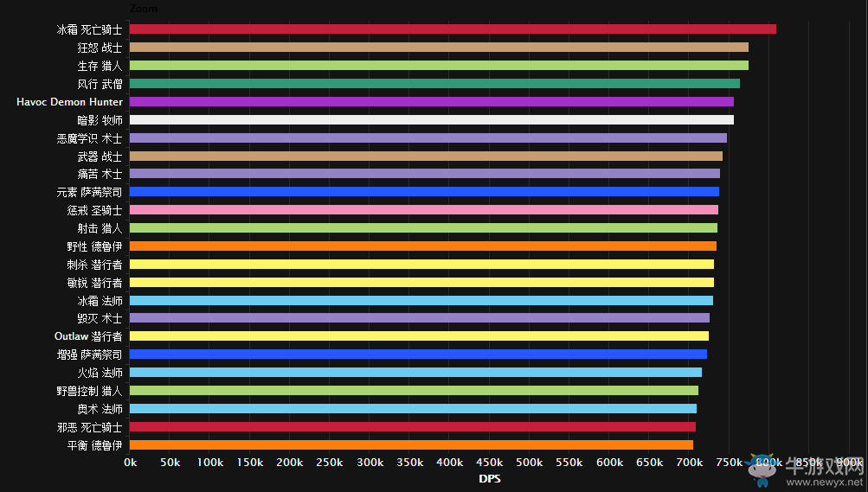This screenshot has width=868, height=492.
Task: Select the 冰霜 法师 light blue bar
Action: pos(421,301)
